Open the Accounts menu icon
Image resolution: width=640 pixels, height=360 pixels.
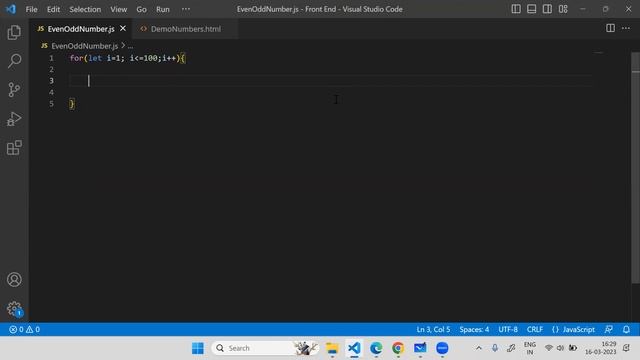[x=14, y=280]
